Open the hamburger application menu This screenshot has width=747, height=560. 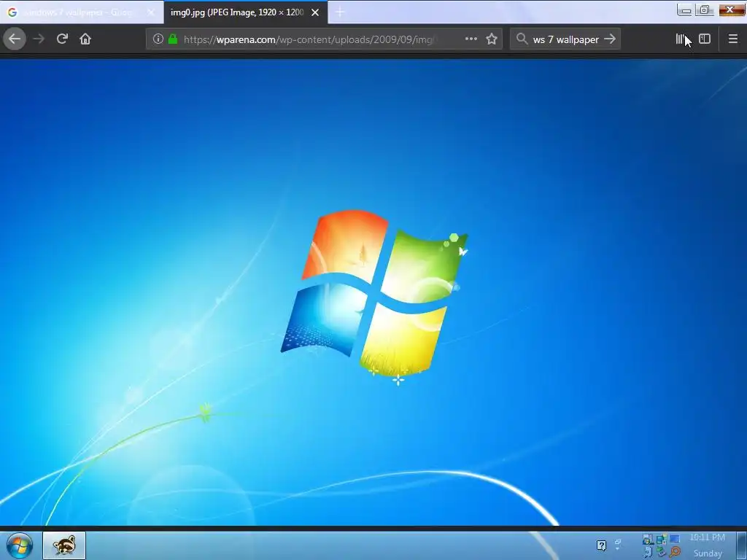733,39
